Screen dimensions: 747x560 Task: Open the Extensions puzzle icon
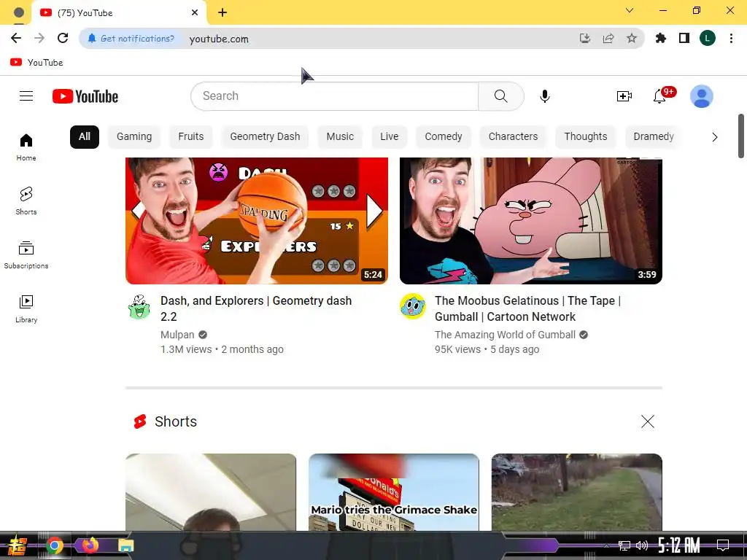click(x=660, y=38)
